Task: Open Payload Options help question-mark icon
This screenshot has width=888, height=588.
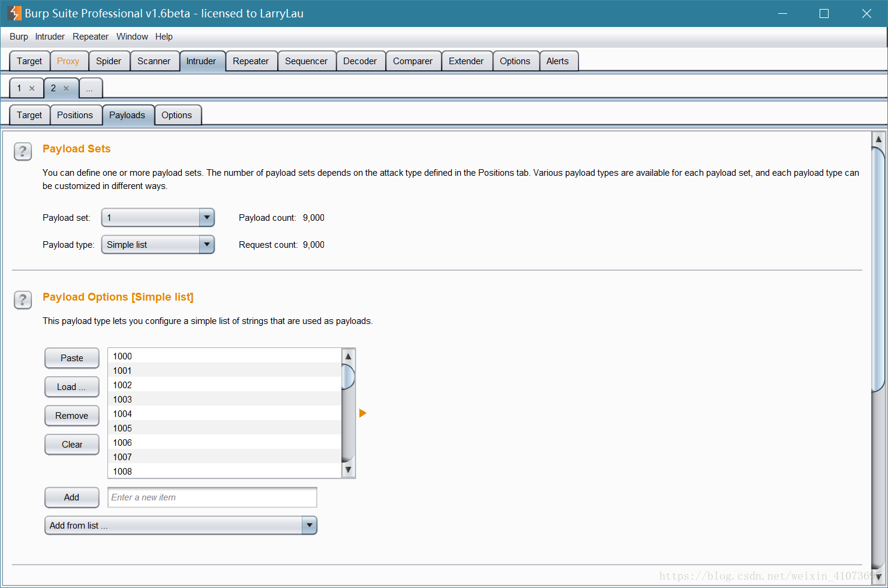Action: (23, 299)
